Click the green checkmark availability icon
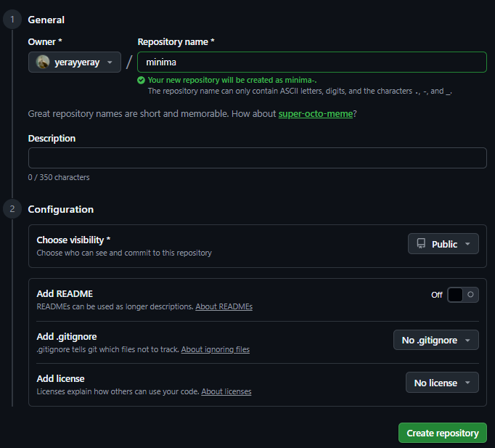Viewport: 495px width, 448px height. pos(141,81)
